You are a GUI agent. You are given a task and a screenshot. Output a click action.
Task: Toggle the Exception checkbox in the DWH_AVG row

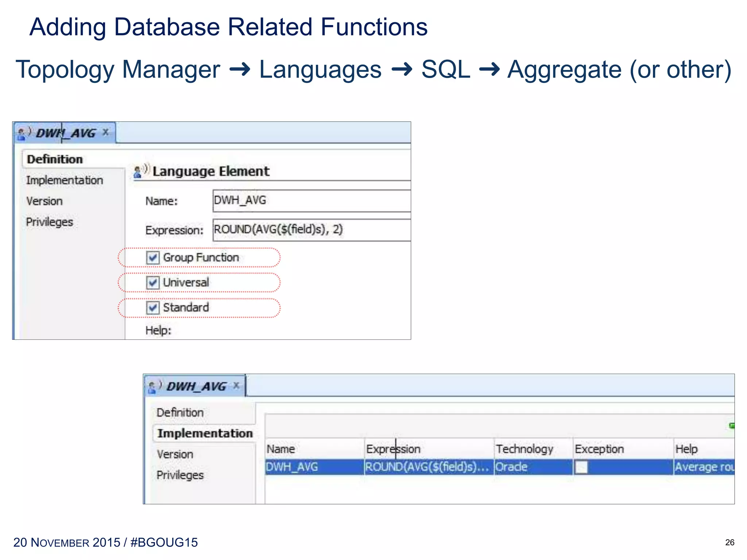point(581,467)
